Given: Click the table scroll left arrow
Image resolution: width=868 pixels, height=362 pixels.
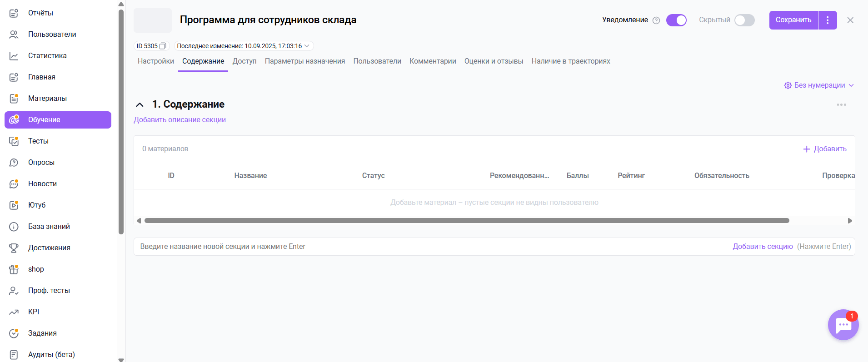Looking at the screenshot, I should coord(139,221).
